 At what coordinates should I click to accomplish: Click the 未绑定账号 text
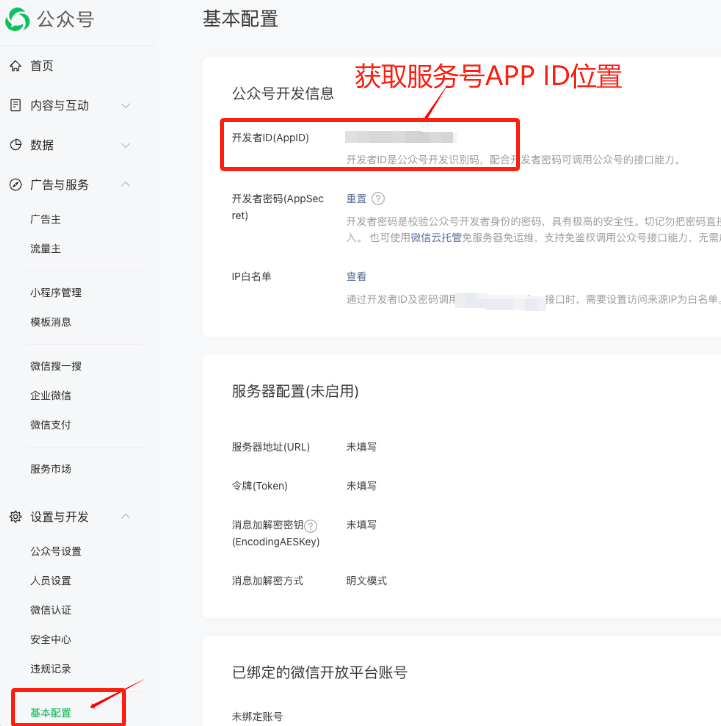[257, 716]
